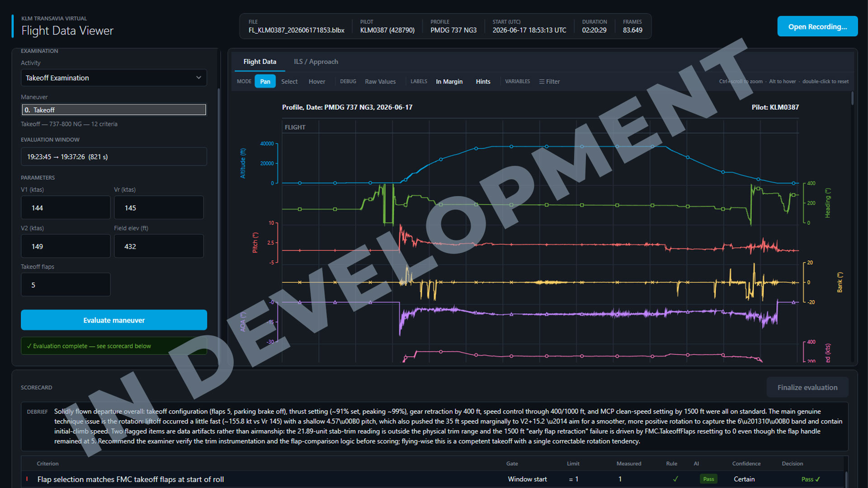Viewport: 868px width, 488px height.
Task: Click the scorecard table vertical scrollbar
Action: 846,479
